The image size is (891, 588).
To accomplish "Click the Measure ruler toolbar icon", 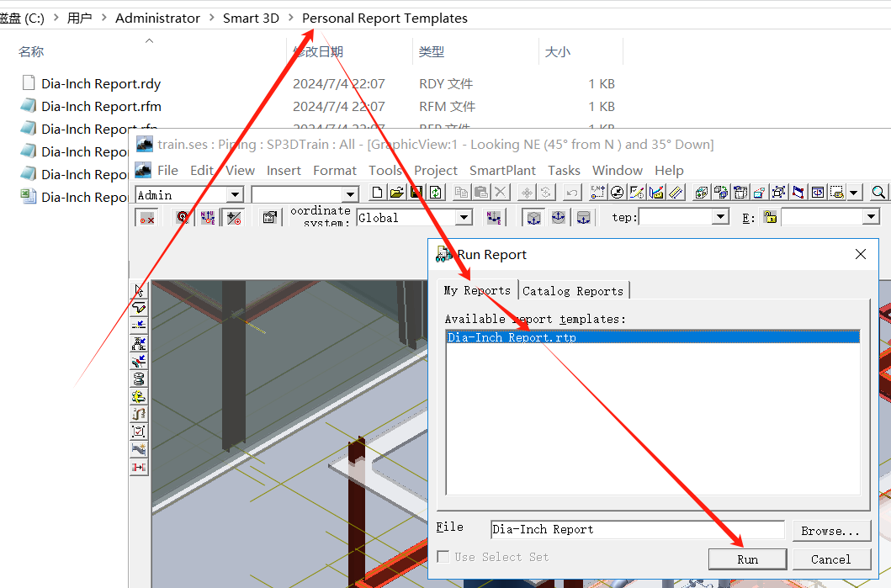I will pyautogui.click(x=676, y=193).
